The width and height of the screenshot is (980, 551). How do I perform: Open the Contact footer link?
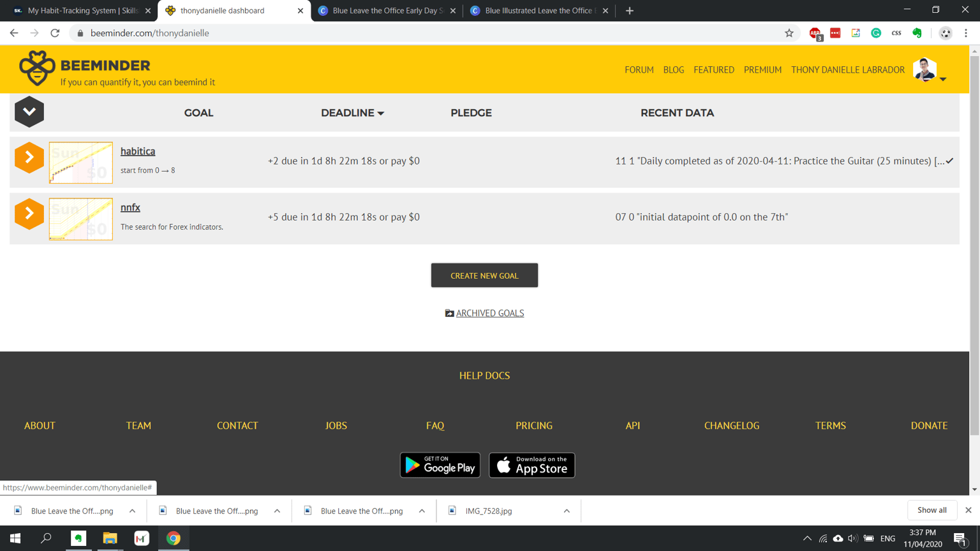(237, 425)
